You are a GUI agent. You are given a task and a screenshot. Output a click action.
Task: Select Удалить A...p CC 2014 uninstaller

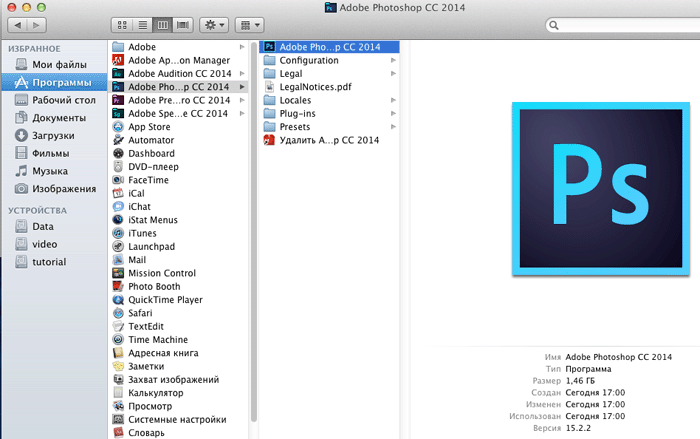329,140
